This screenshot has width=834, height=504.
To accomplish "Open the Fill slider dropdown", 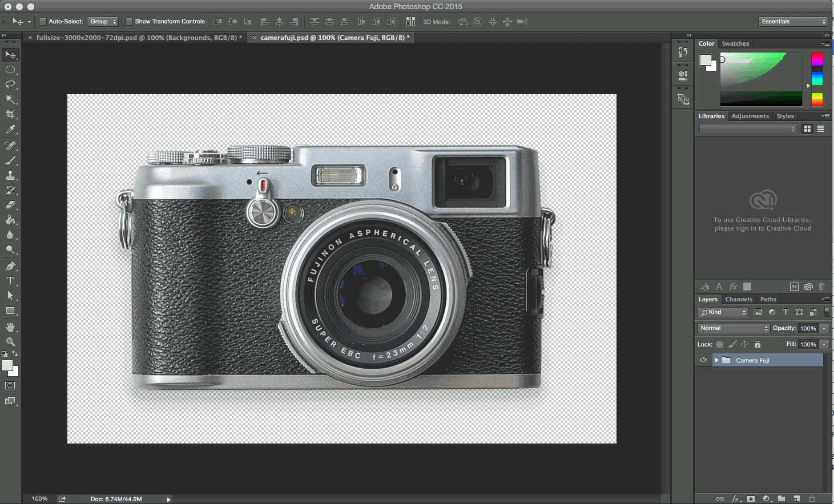I will [824, 344].
